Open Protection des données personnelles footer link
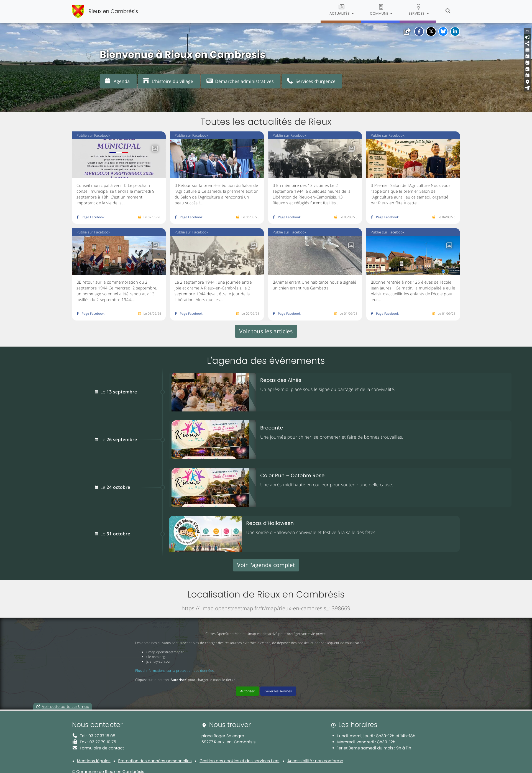 [155, 761]
